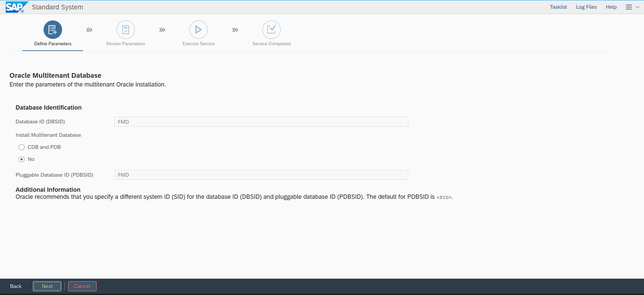Click the Pluggable Database ID (PDBSID) label

pos(54,175)
